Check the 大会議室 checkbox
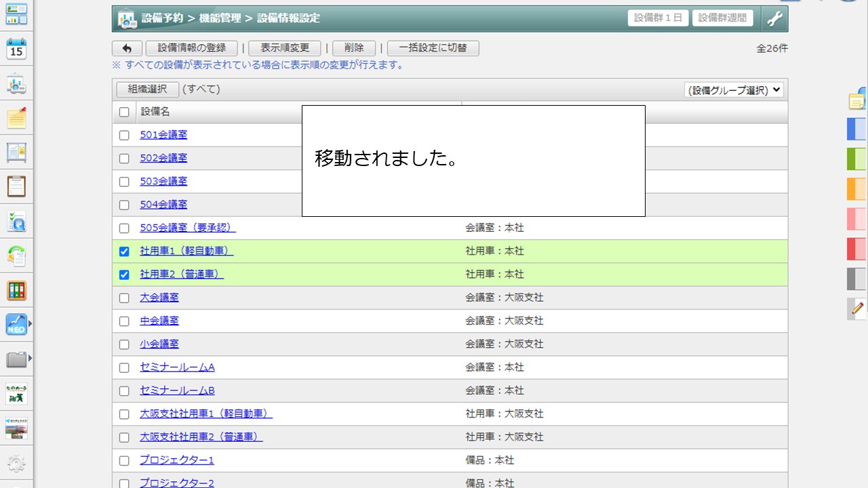This screenshot has height=488, width=868. pyautogui.click(x=124, y=298)
